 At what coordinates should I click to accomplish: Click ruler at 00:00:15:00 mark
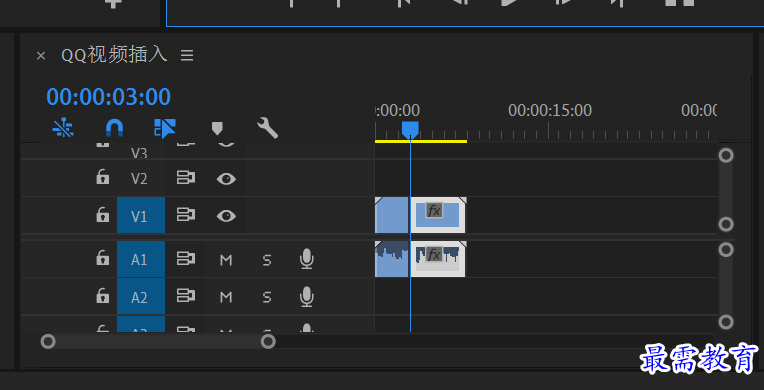pos(549,131)
